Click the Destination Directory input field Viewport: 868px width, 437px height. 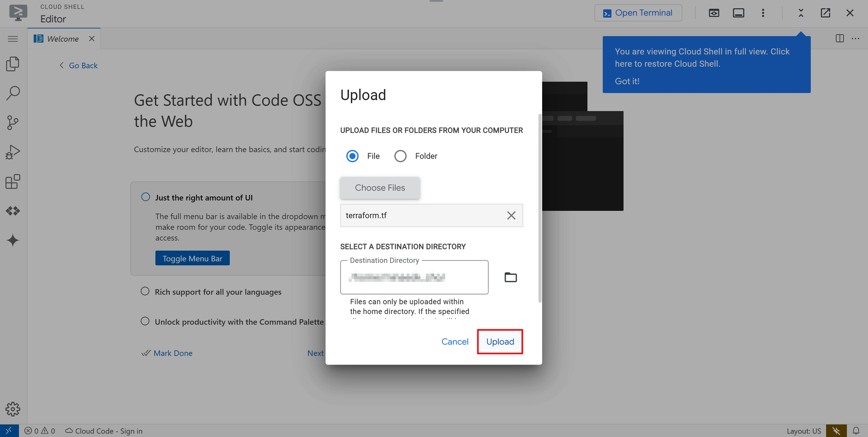click(x=414, y=278)
